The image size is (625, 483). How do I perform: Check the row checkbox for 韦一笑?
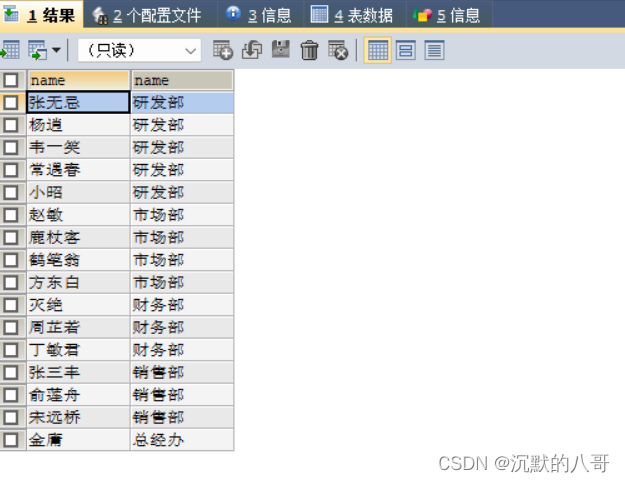click(11, 147)
